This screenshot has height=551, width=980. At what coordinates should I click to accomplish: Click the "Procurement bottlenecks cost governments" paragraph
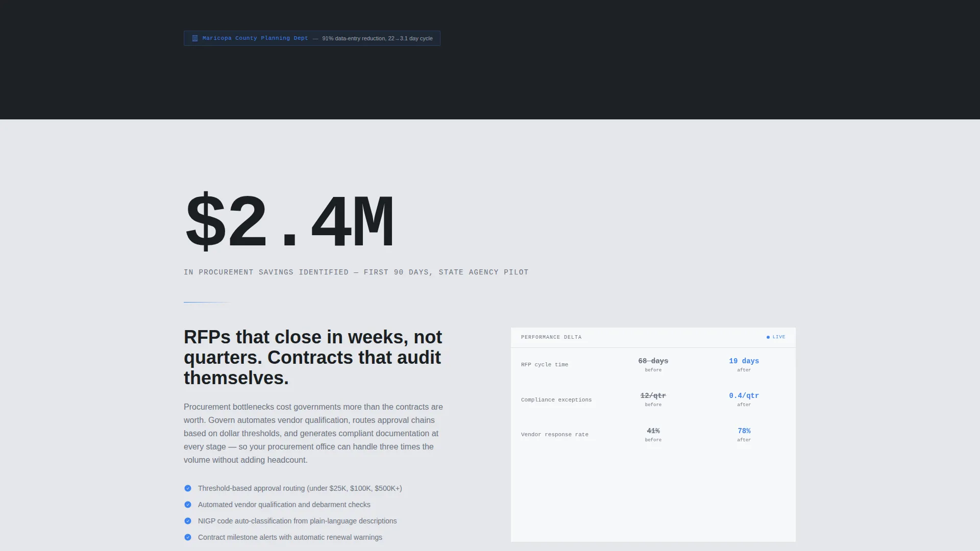pyautogui.click(x=313, y=433)
